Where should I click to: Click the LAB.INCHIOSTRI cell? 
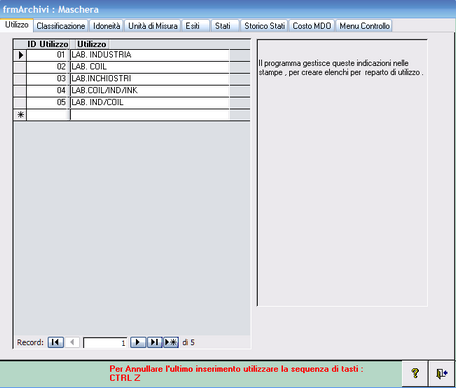pos(150,79)
